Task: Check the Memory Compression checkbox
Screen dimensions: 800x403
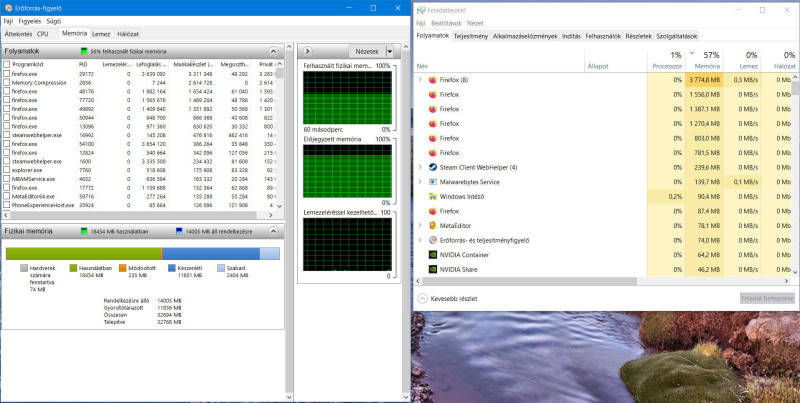Action: (x=7, y=82)
